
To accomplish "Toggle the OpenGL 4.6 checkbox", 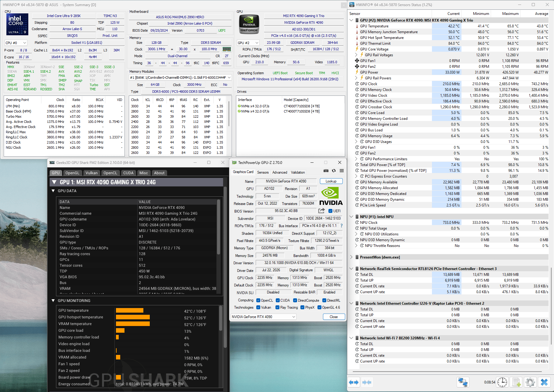I will pos(319,307).
